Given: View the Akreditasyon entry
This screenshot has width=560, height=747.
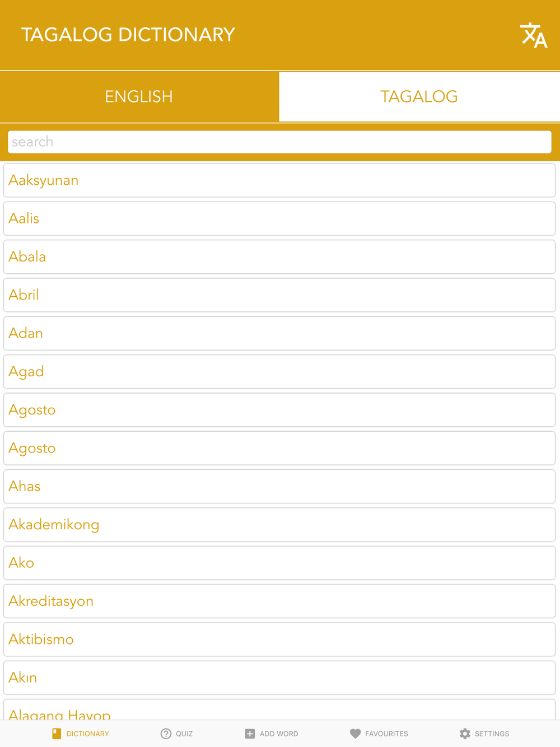Looking at the screenshot, I should [279, 601].
